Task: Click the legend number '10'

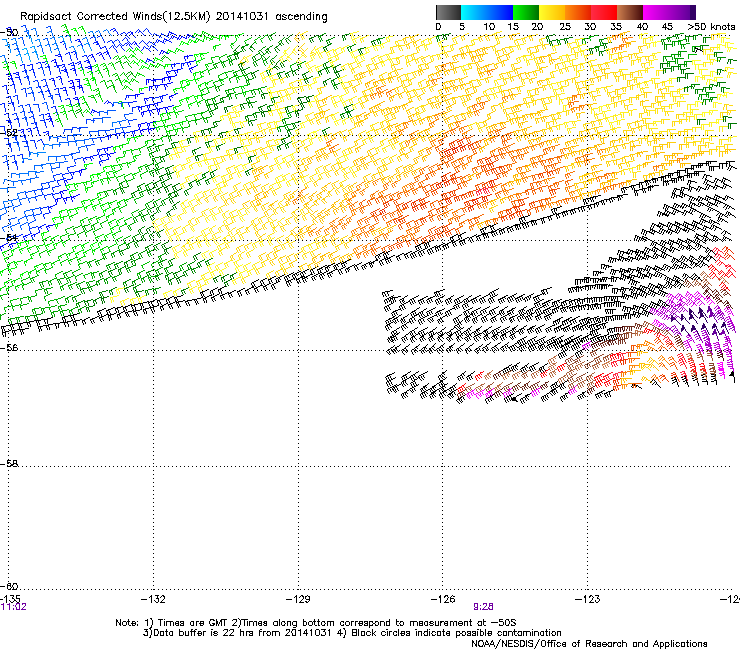Action: pyautogui.click(x=489, y=26)
